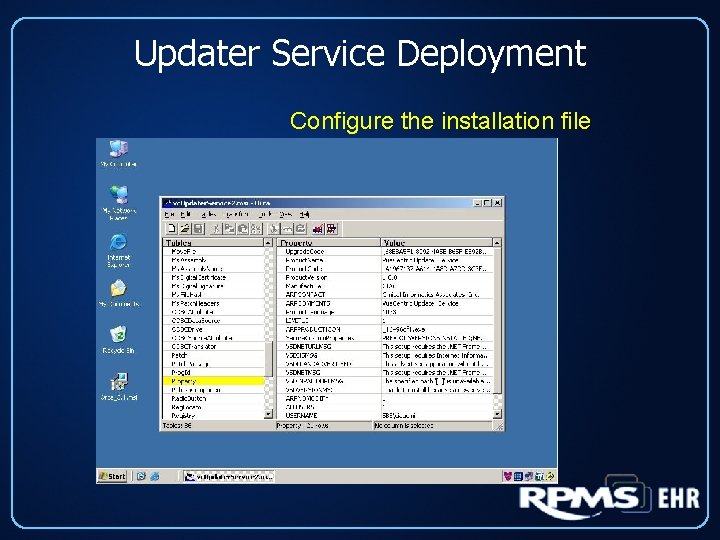Select the Internet Explorer desktop icon
Screen dimensions: 720x540
pyautogui.click(x=118, y=250)
